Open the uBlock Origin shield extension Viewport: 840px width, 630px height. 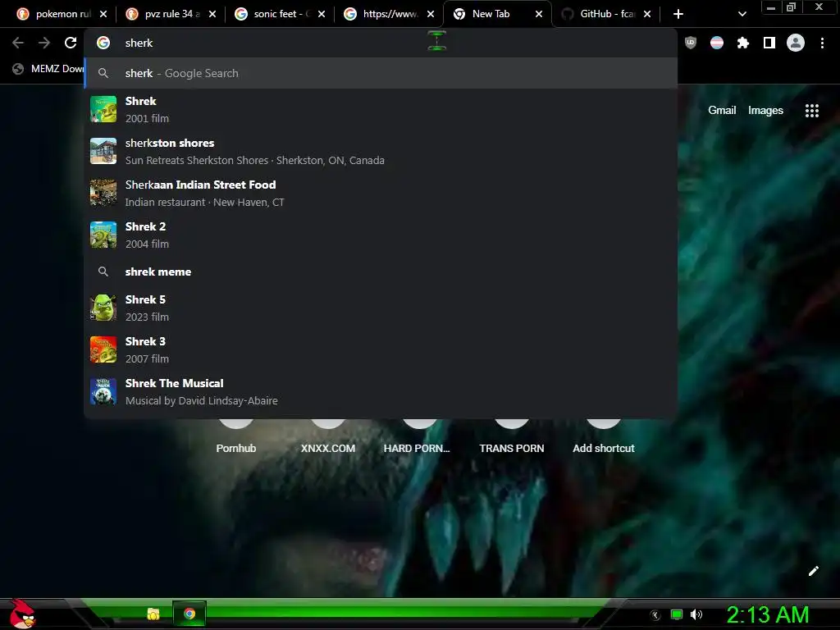click(691, 43)
